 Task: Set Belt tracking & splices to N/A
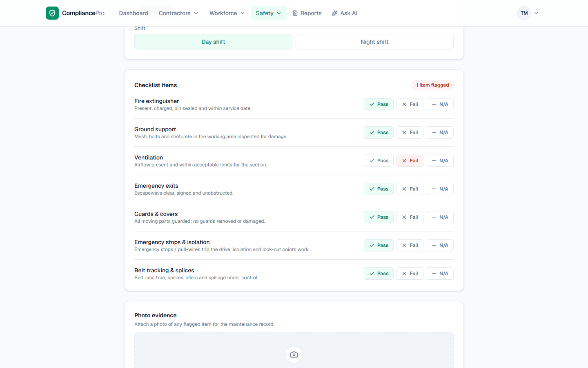tap(440, 274)
